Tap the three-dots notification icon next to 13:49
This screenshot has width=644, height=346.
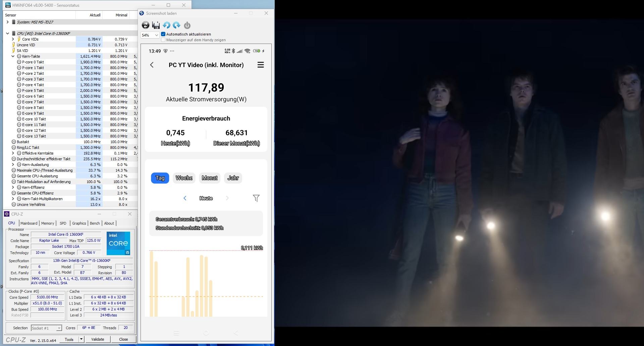pos(172,51)
